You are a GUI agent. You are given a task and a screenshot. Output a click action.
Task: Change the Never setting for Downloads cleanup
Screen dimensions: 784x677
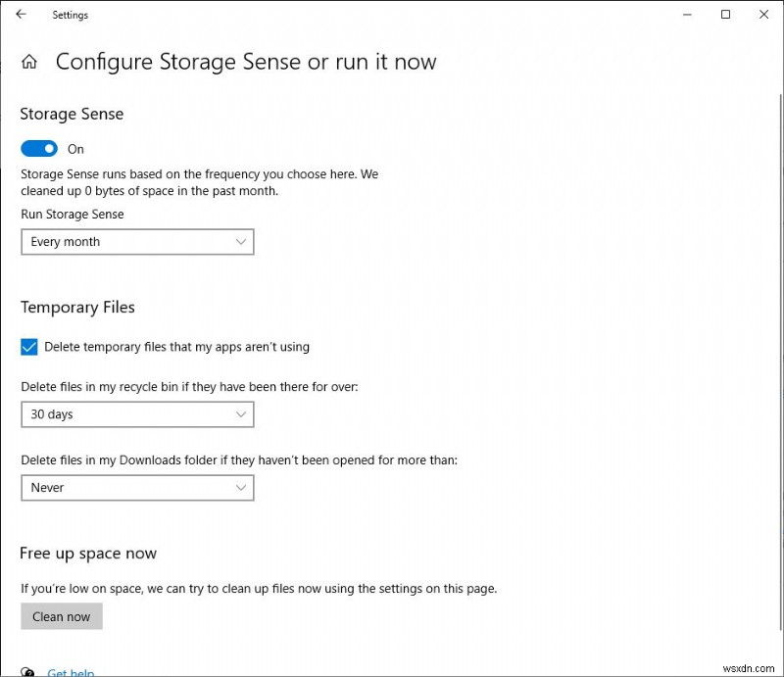click(137, 487)
